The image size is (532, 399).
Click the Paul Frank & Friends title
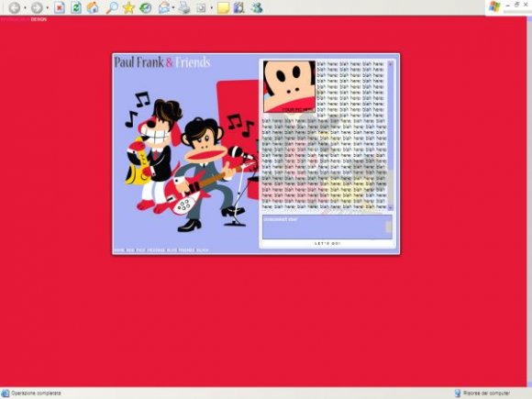[162, 62]
